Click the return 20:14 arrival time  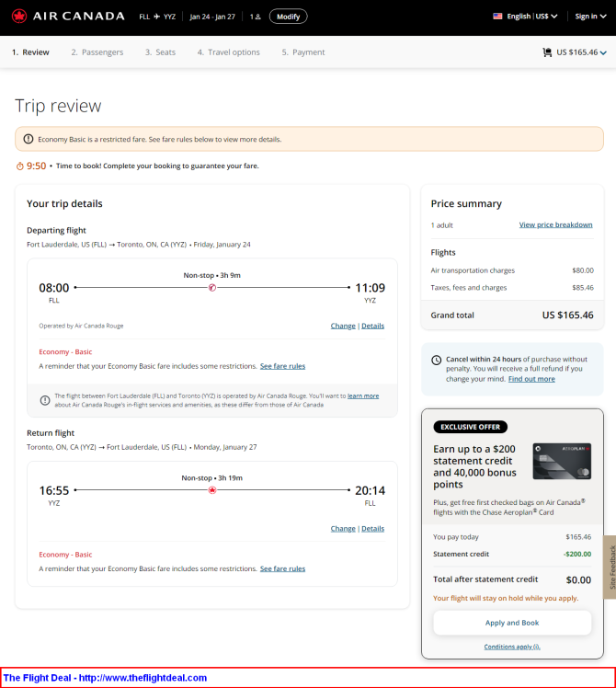(370, 490)
